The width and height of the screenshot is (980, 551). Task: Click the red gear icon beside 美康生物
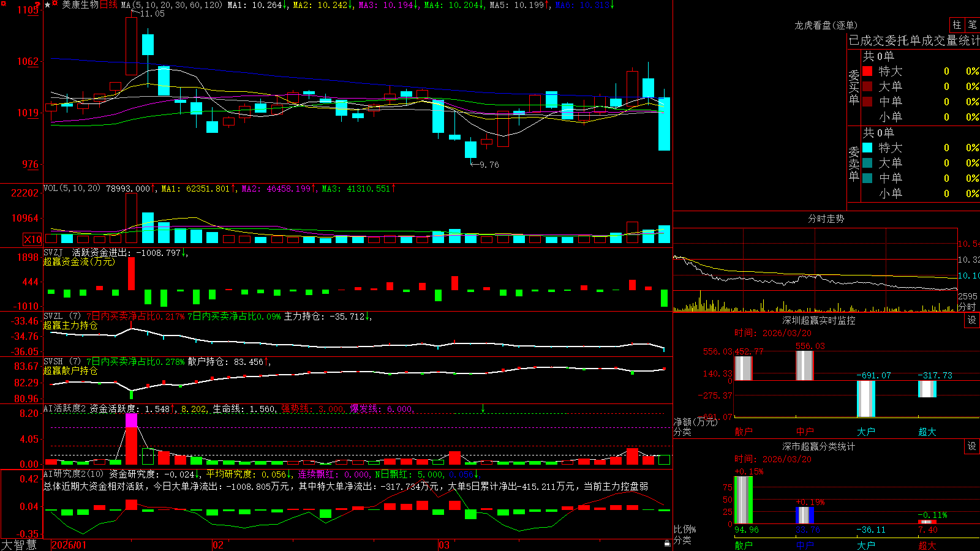(55, 4)
